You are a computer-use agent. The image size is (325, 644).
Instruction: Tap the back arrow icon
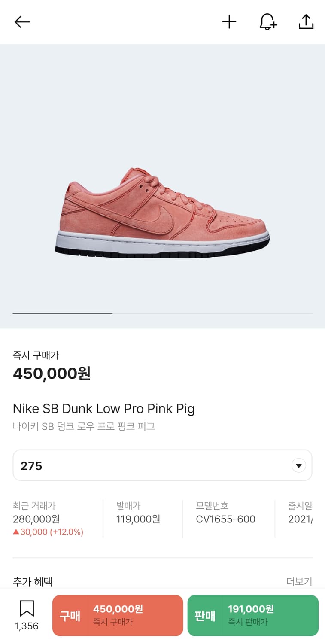pos(22,22)
